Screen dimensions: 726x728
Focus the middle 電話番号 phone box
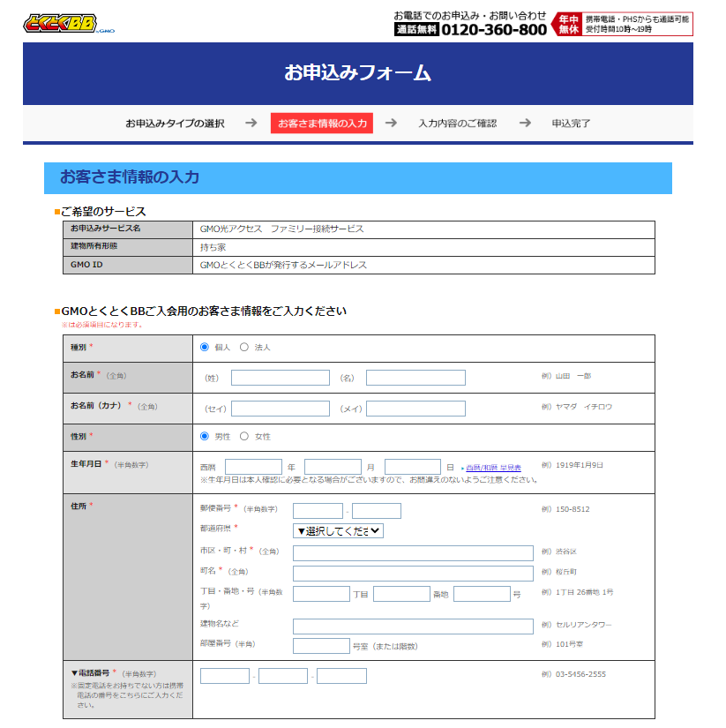283,676
